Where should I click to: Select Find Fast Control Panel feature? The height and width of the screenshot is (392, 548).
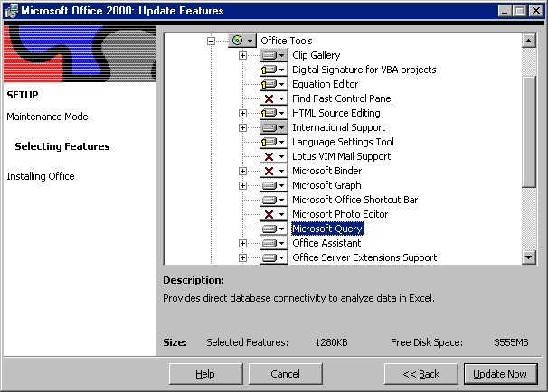point(343,98)
